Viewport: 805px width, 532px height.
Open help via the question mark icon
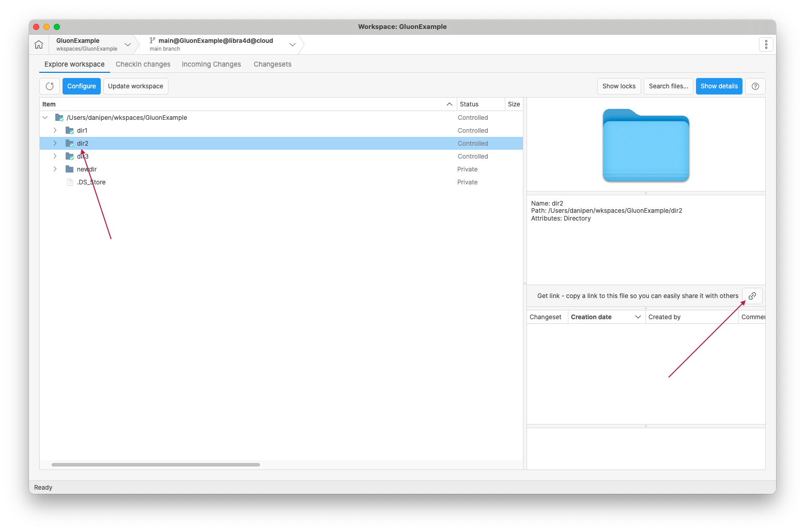click(x=755, y=86)
